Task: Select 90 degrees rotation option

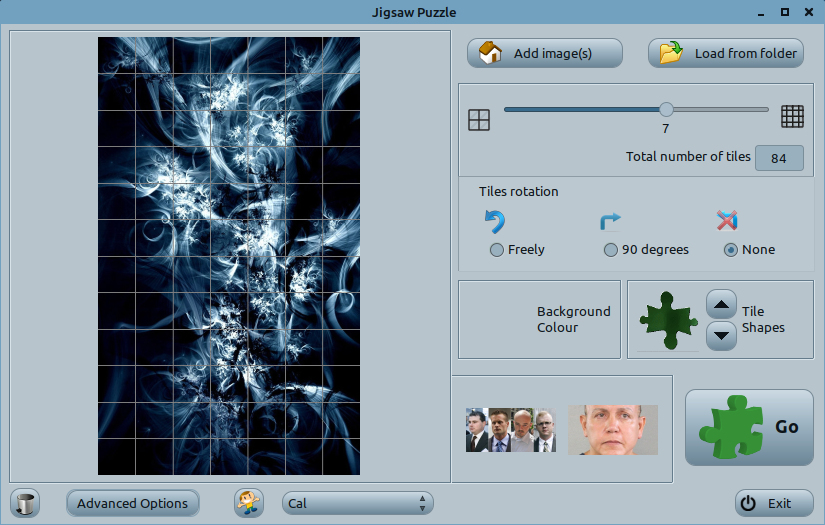Action: pyautogui.click(x=611, y=250)
